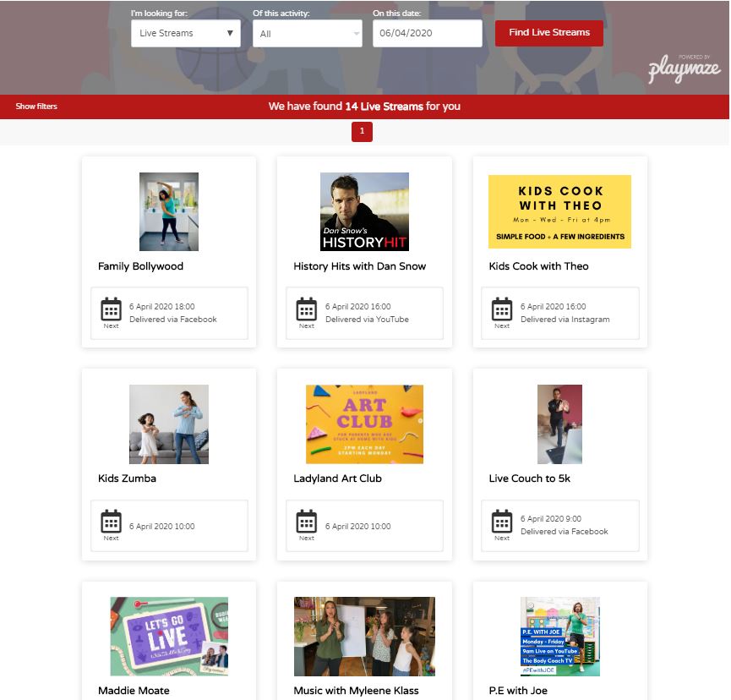Click the Find Live Streams button
This screenshot has width=731, height=700.
point(548,33)
